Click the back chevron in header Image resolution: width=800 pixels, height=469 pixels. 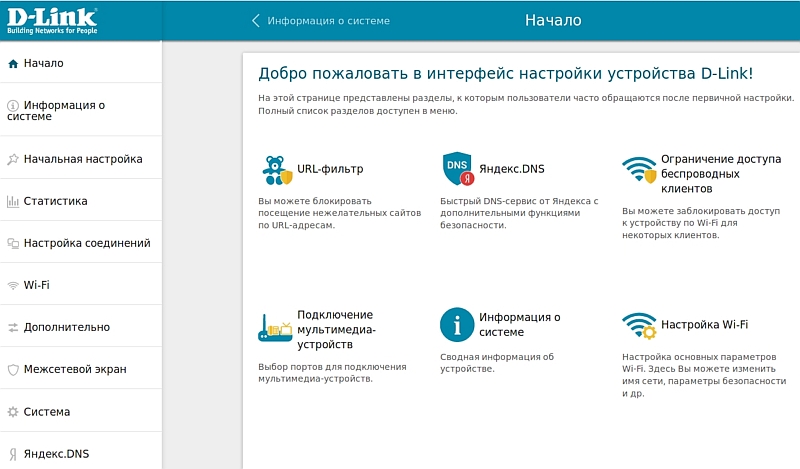click(x=256, y=21)
